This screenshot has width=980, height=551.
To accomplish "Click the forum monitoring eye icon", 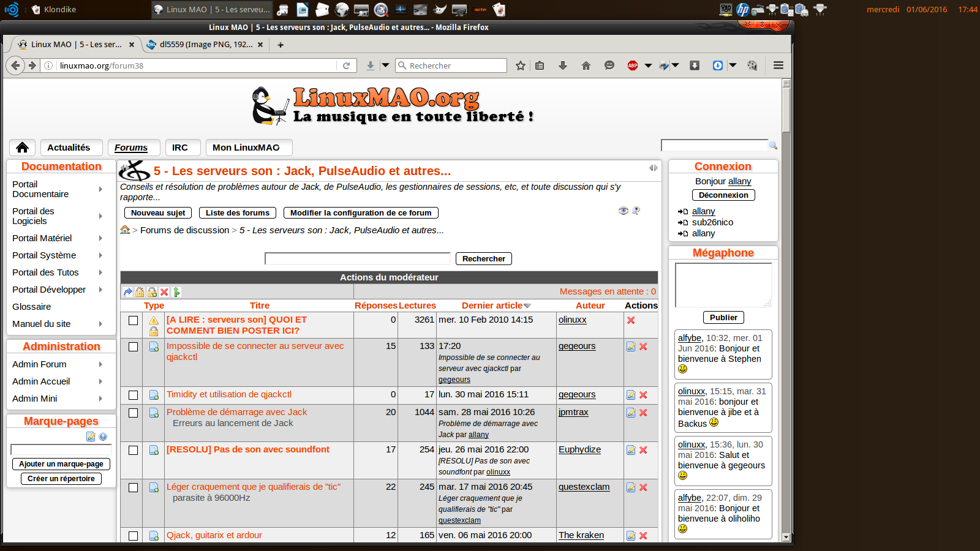I will tap(624, 211).
